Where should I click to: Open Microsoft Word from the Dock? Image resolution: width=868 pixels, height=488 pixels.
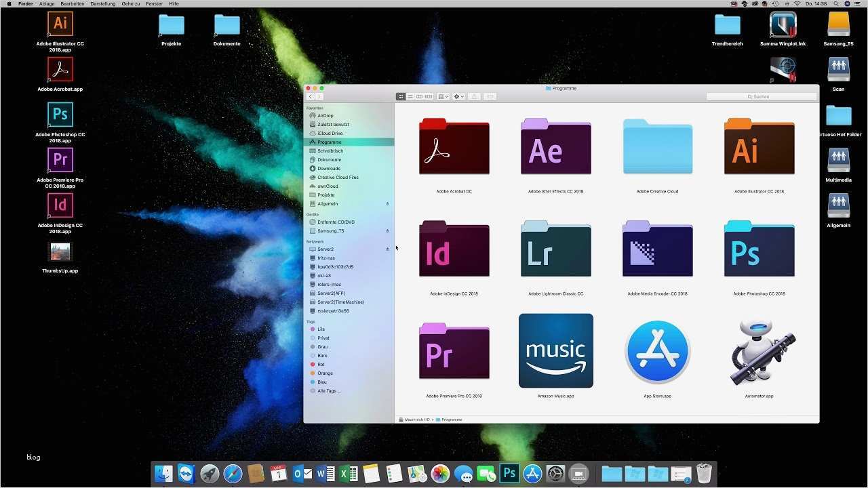click(325, 474)
